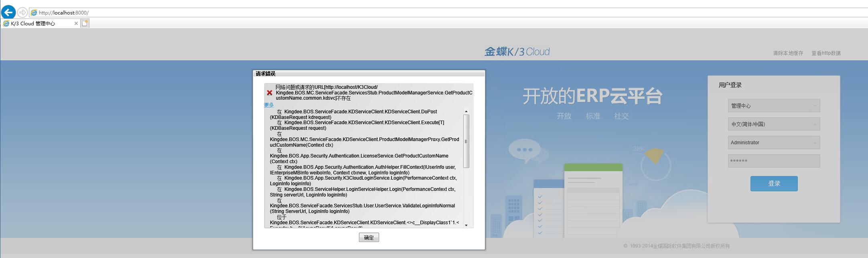This screenshot has width=868, height=258.
Task: Close the K/3 Cloud 管理中心 tab
Action: point(76,23)
